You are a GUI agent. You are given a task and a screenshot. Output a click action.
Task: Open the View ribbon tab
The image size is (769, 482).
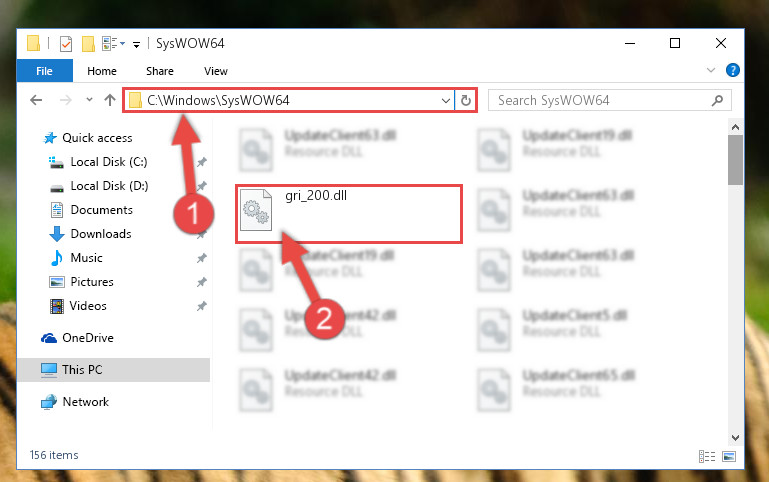[216, 71]
